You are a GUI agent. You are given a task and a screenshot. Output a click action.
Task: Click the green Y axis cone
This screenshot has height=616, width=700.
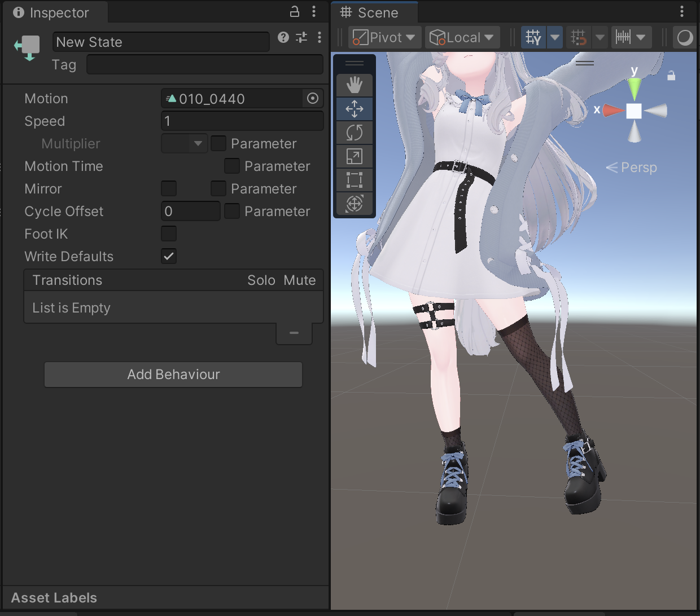635,89
